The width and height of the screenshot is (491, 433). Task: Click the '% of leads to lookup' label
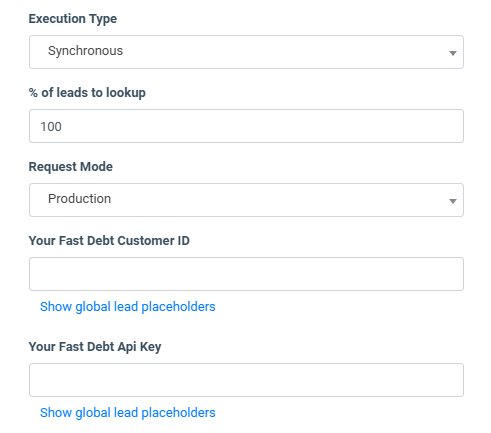[x=87, y=93]
